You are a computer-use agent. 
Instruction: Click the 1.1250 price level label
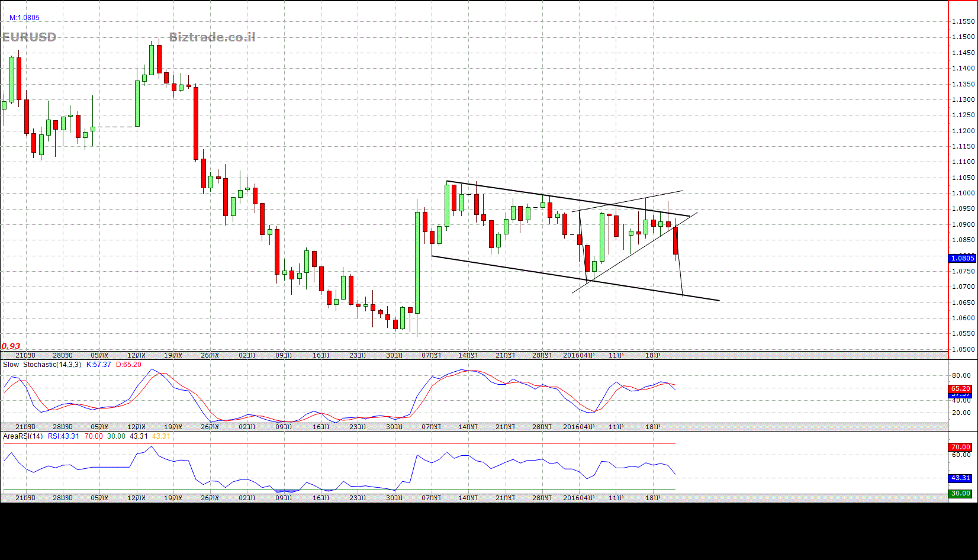963,115
